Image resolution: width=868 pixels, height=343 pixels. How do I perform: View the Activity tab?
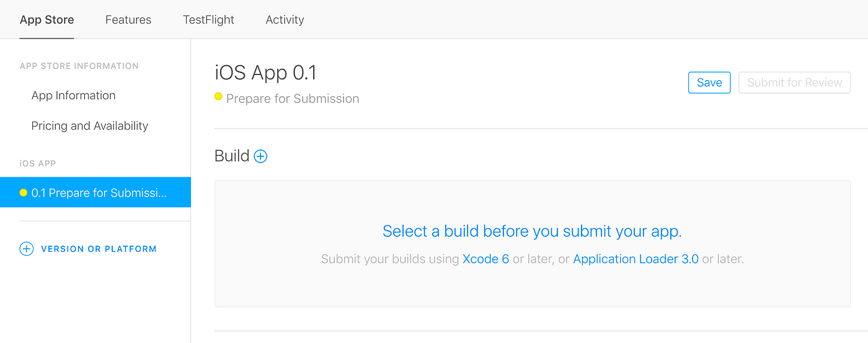tap(285, 20)
